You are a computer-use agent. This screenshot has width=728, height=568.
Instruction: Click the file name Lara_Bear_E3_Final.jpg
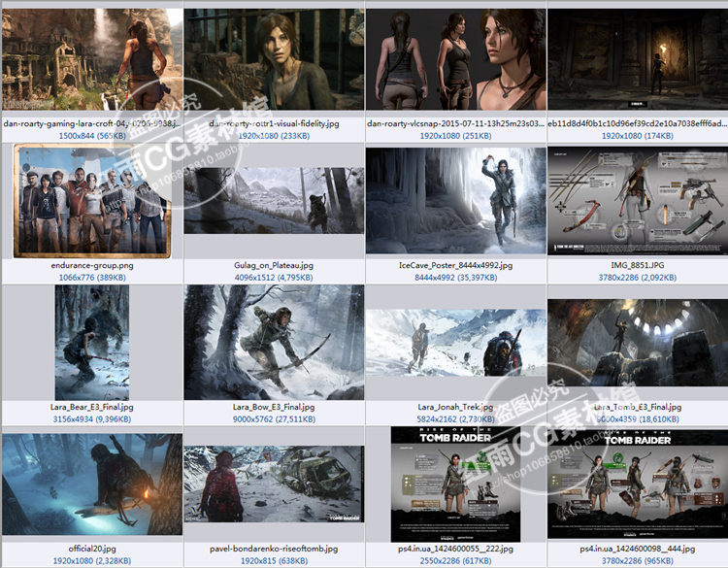92,407
